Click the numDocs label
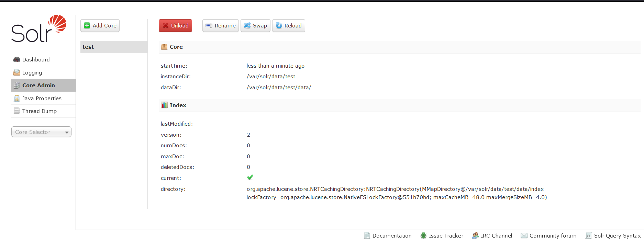 coord(174,146)
